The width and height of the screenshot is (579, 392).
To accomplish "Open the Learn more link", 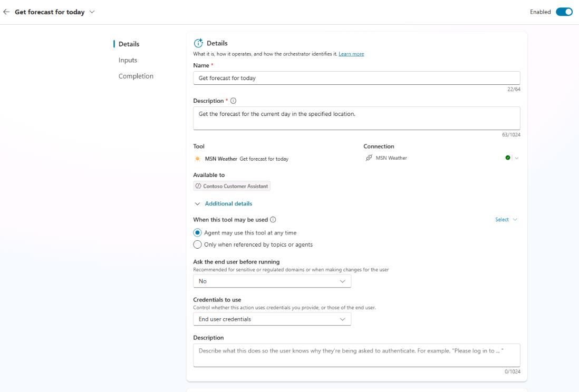I will 351,54.
